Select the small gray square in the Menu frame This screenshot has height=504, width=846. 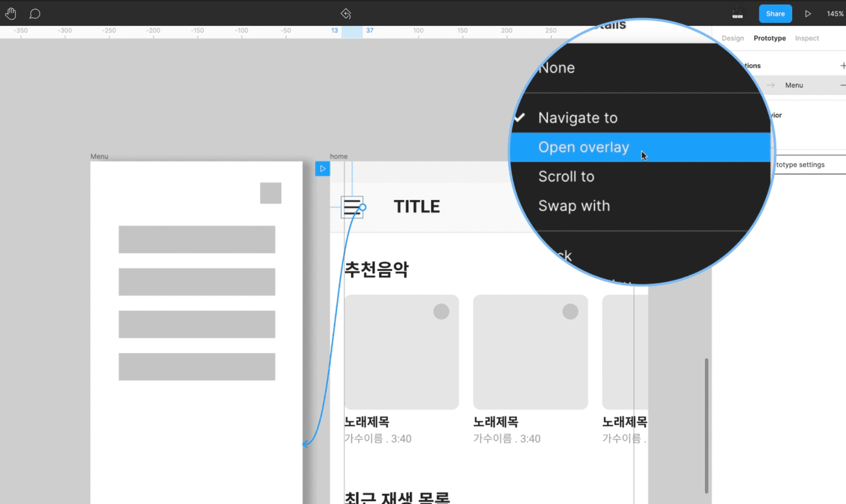click(271, 193)
